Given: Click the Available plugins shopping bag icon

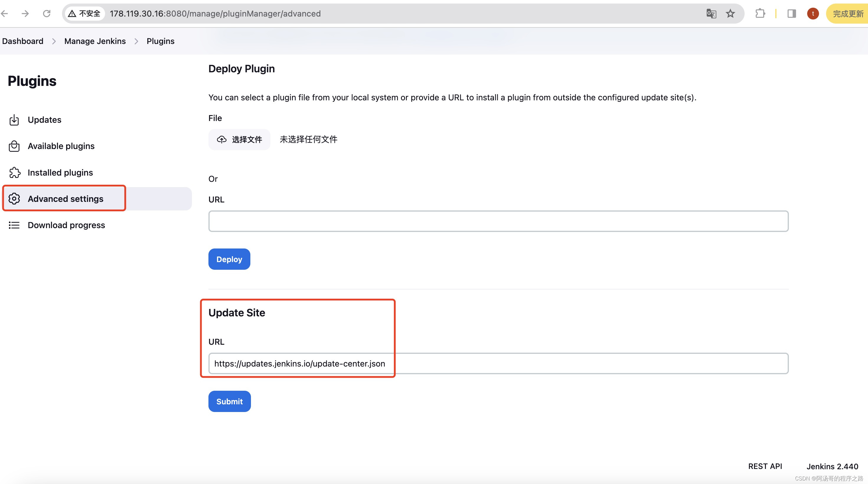Looking at the screenshot, I should [x=14, y=146].
